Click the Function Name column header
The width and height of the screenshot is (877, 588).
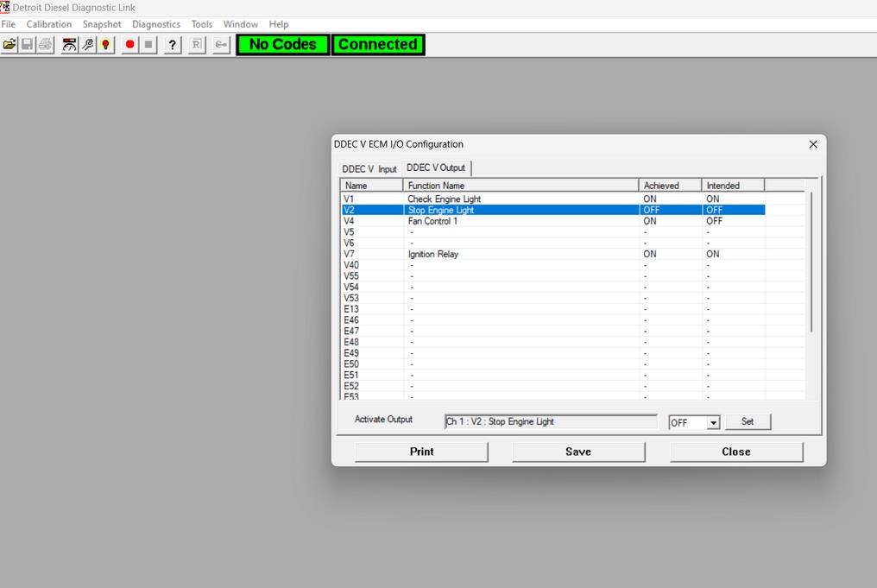coord(521,186)
